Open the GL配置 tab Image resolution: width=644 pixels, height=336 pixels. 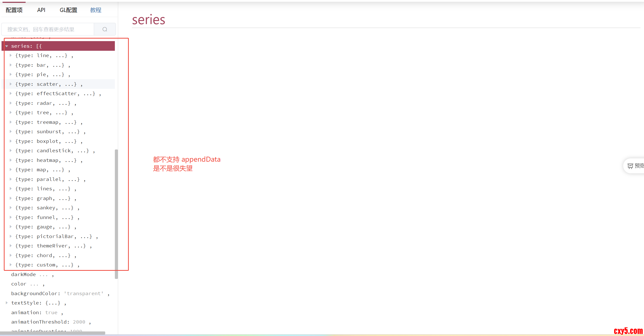coord(68,10)
